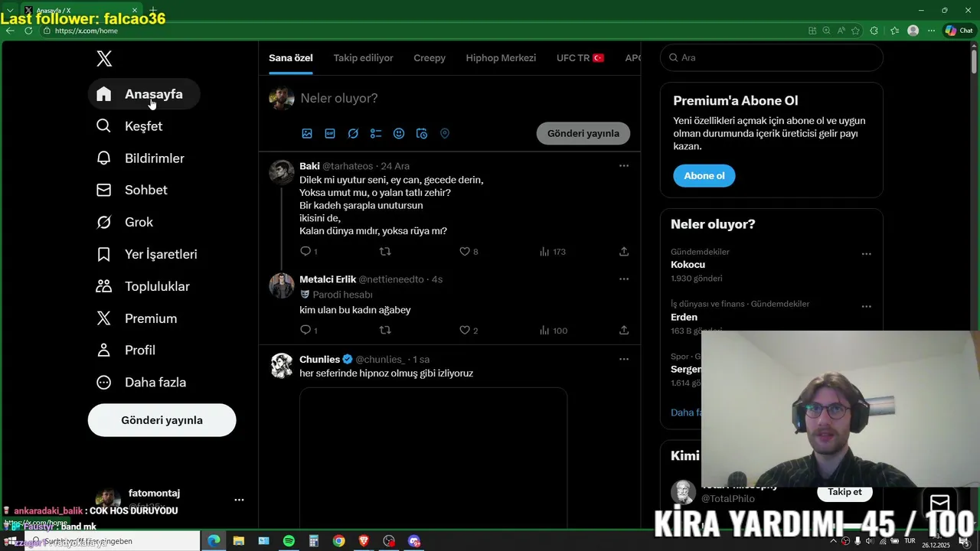Open the Erden trending topic
Image resolution: width=980 pixels, height=551 pixels.
tap(684, 317)
